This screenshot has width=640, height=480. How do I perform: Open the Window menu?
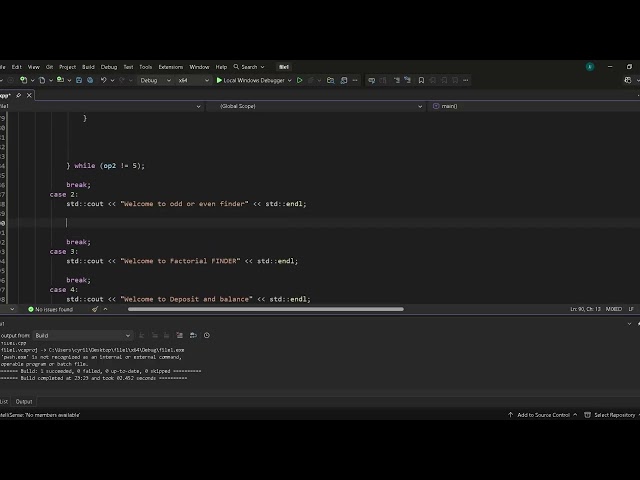tap(199, 67)
